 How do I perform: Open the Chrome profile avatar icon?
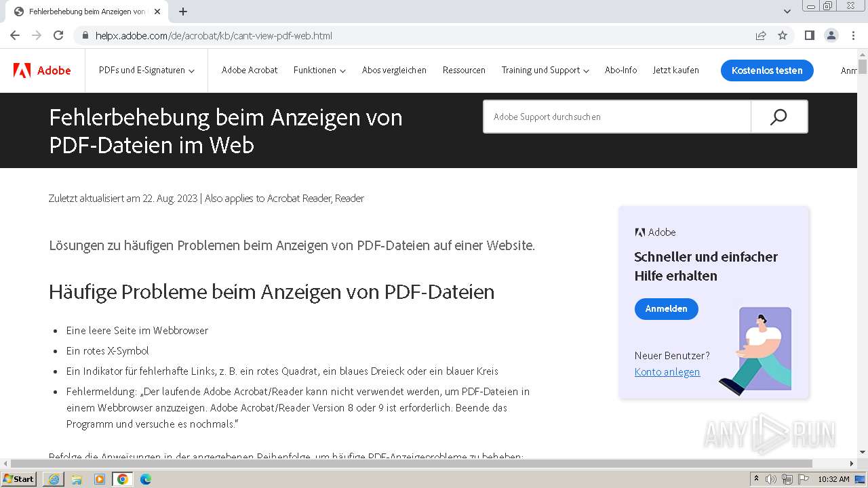[831, 35]
